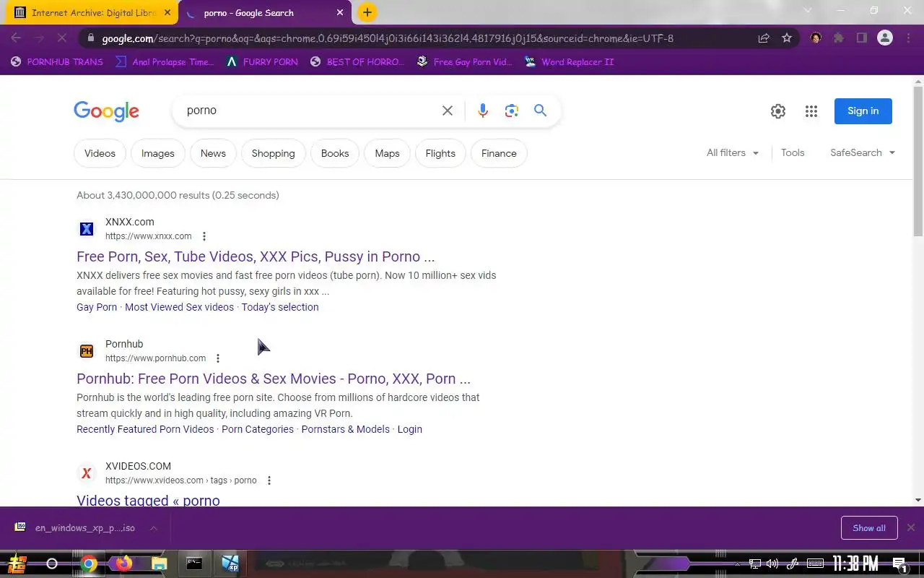Open the Word Replacer II bookmark

[569, 62]
